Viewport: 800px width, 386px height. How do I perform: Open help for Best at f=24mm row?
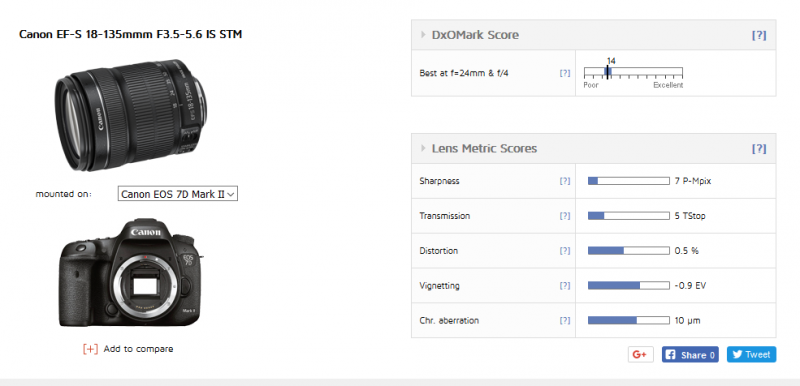pos(565,73)
